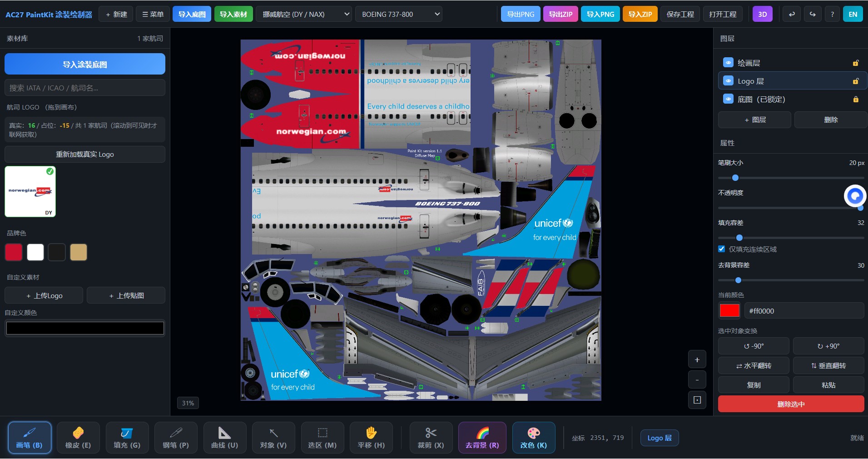The height and width of the screenshot is (459, 868).
Task: Switch to 3D view
Action: [763, 14]
